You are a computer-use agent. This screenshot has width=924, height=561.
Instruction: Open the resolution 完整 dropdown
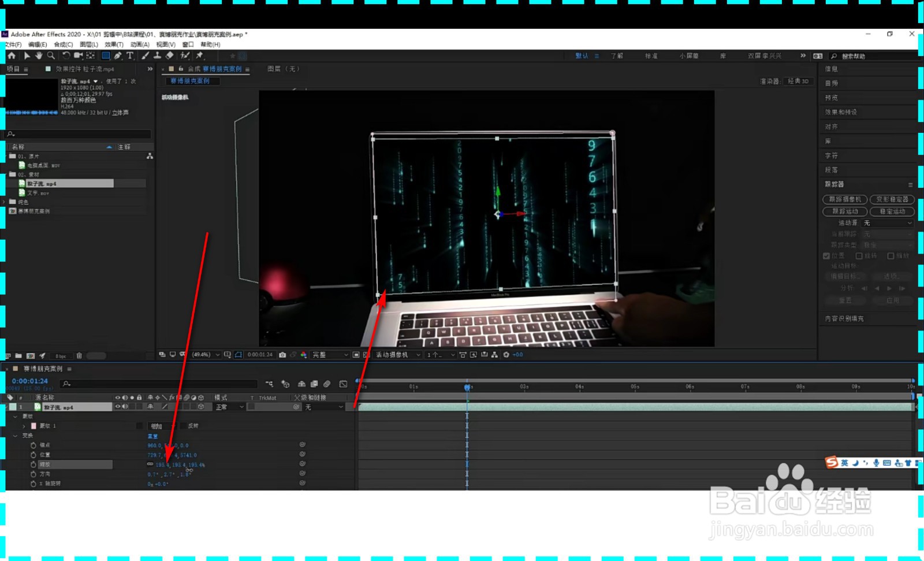click(x=330, y=355)
